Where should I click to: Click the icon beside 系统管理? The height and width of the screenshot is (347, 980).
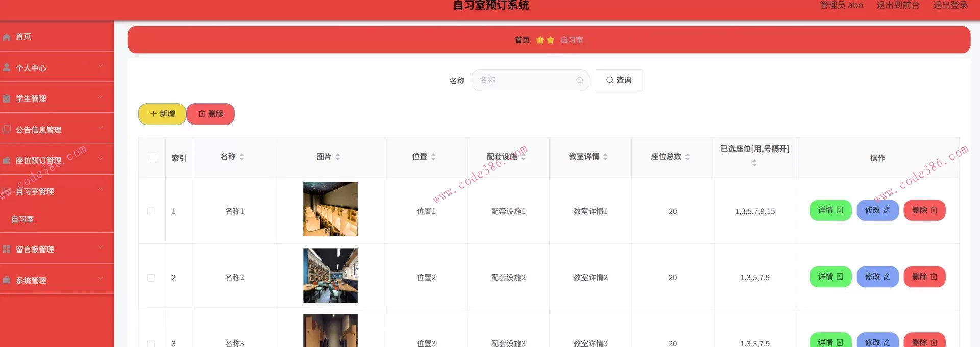pos(7,280)
